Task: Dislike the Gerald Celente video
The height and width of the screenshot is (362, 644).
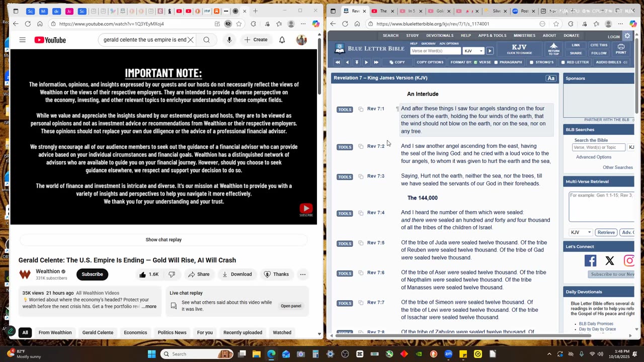Action: [x=172, y=275]
